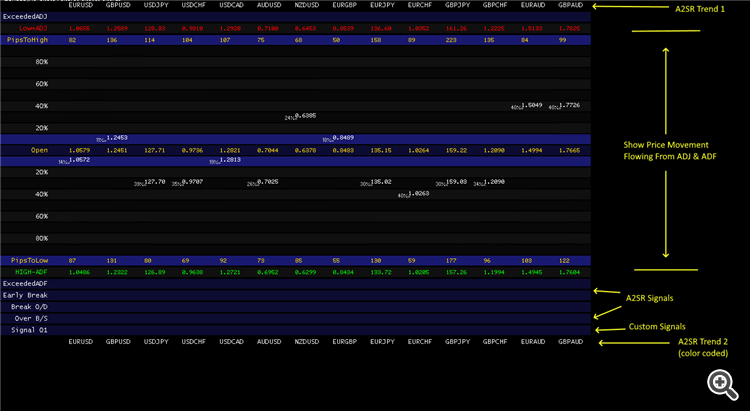This screenshot has height=411, width=750.
Task: Select GBPAUD in the top header row
Action: tap(571, 5)
